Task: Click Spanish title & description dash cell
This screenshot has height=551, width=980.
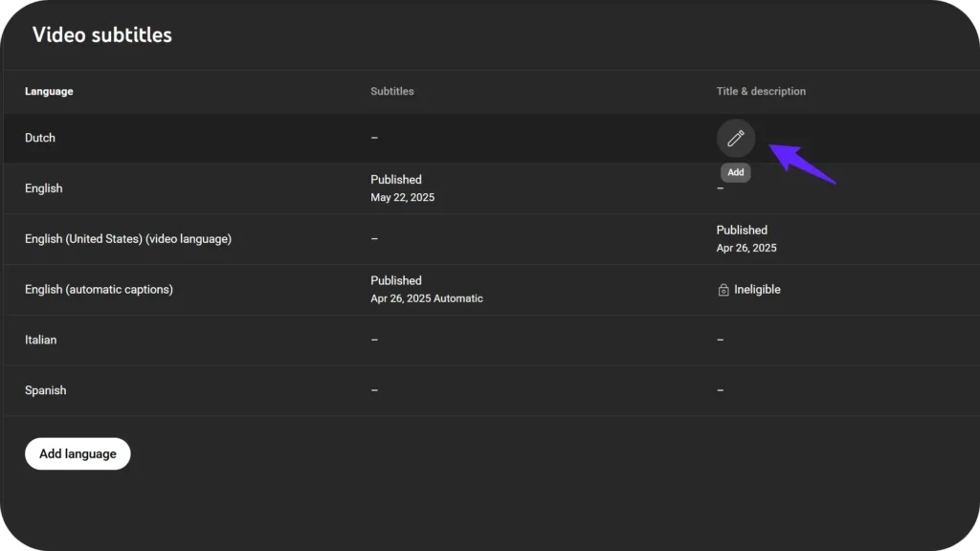Action: tap(720, 390)
